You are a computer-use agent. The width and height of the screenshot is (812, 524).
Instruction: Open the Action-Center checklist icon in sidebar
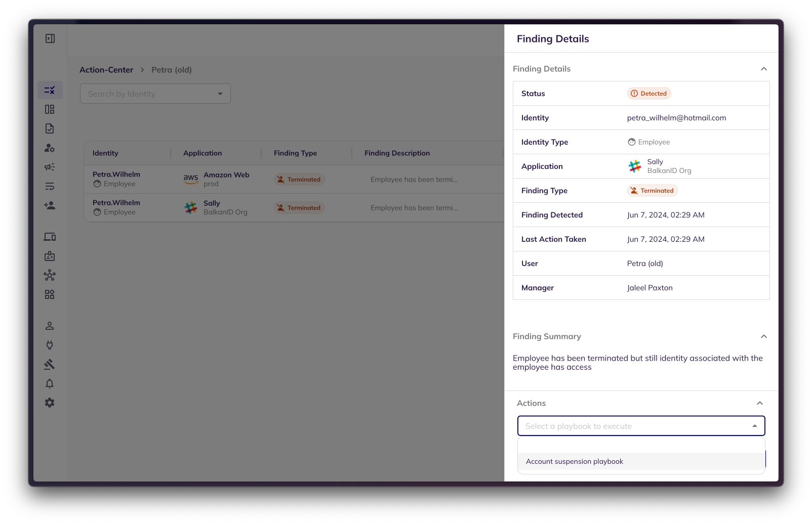(x=50, y=90)
